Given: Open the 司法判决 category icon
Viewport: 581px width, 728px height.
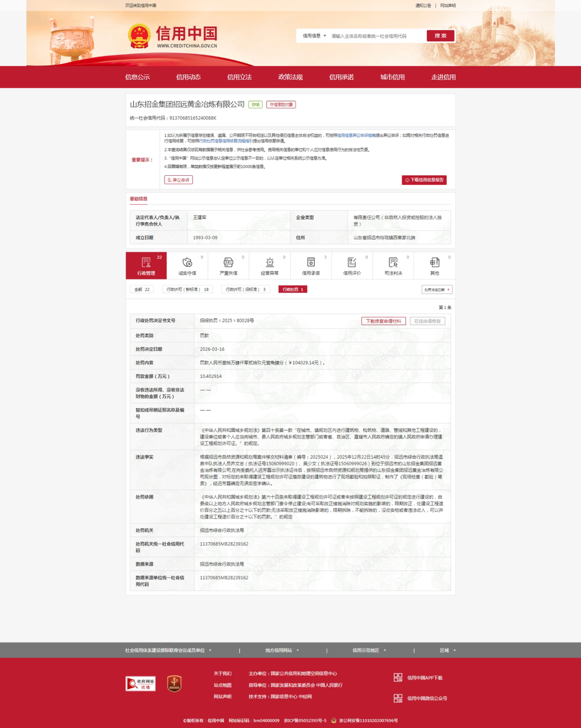Looking at the screenshot, I should click(x=393, y=262).
